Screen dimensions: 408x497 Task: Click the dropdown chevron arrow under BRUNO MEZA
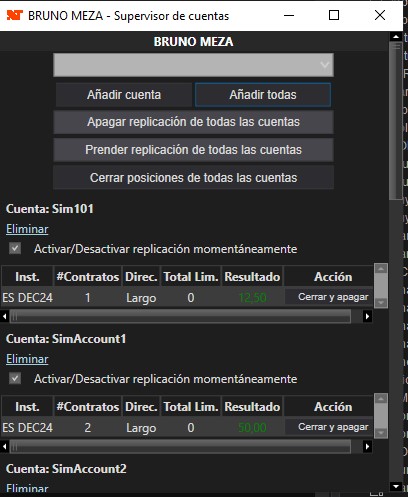(x=325, y=65)
